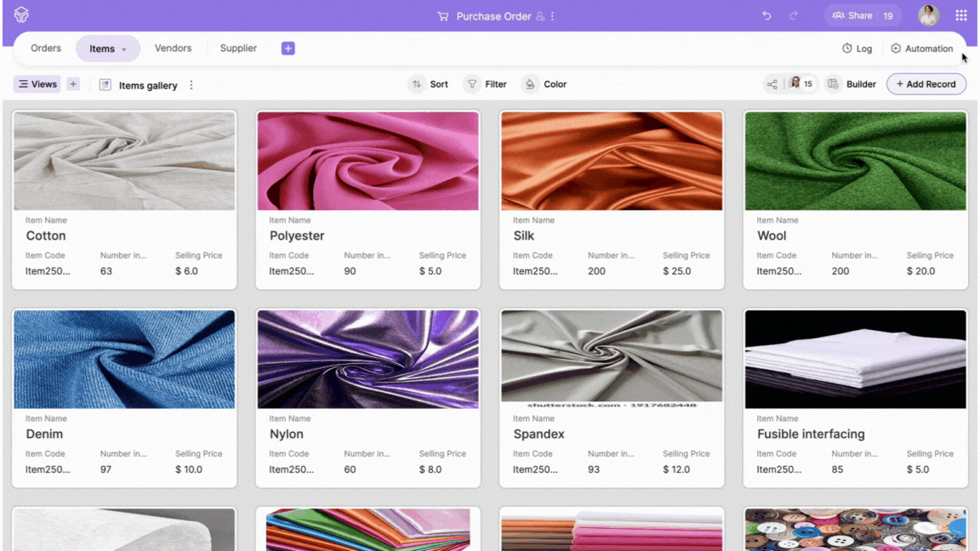Open the apps grid icon
The image size is (980, 551).
pyautogui.click(x=961, y=15)
